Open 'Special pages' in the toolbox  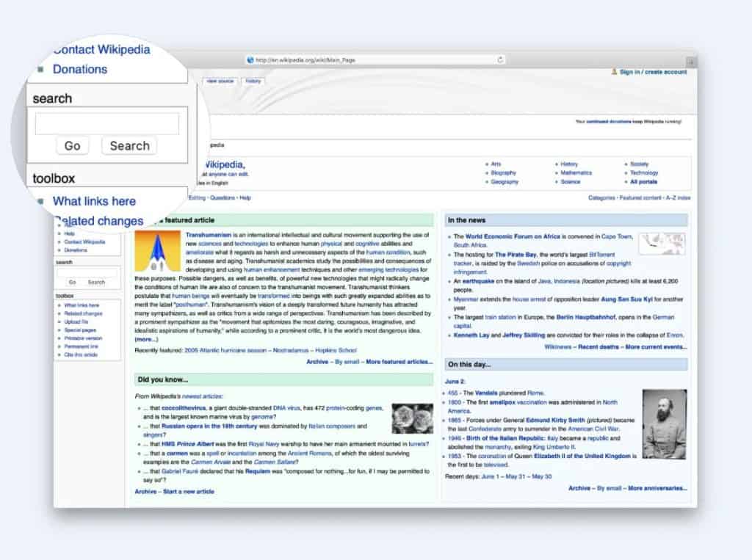[80, 330]
